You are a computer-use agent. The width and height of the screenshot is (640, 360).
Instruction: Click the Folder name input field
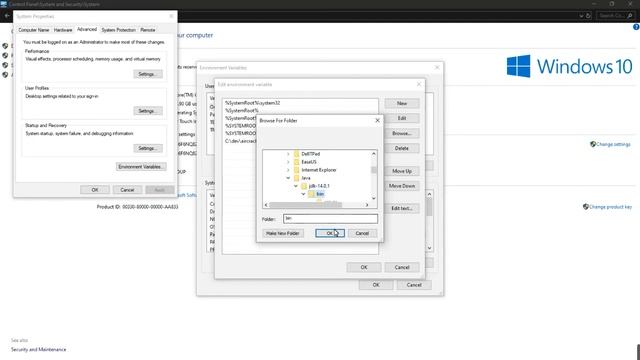coord(330,219)
